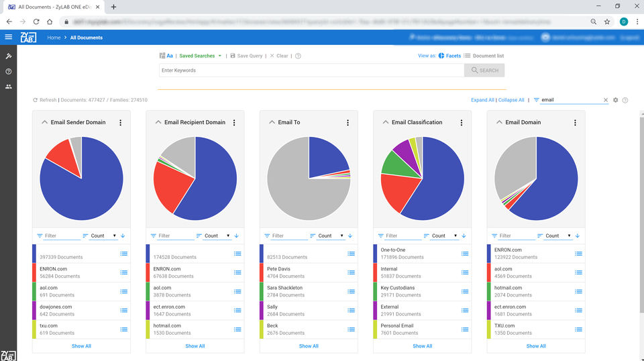Collapse the Email Classification facet

tap(385, 122)
